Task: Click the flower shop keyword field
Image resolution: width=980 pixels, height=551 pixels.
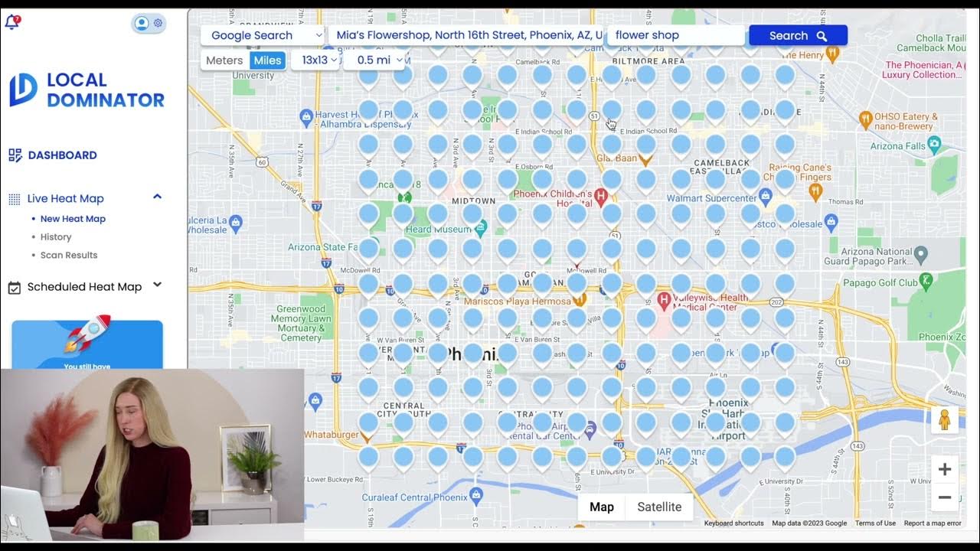Action: 675,35
